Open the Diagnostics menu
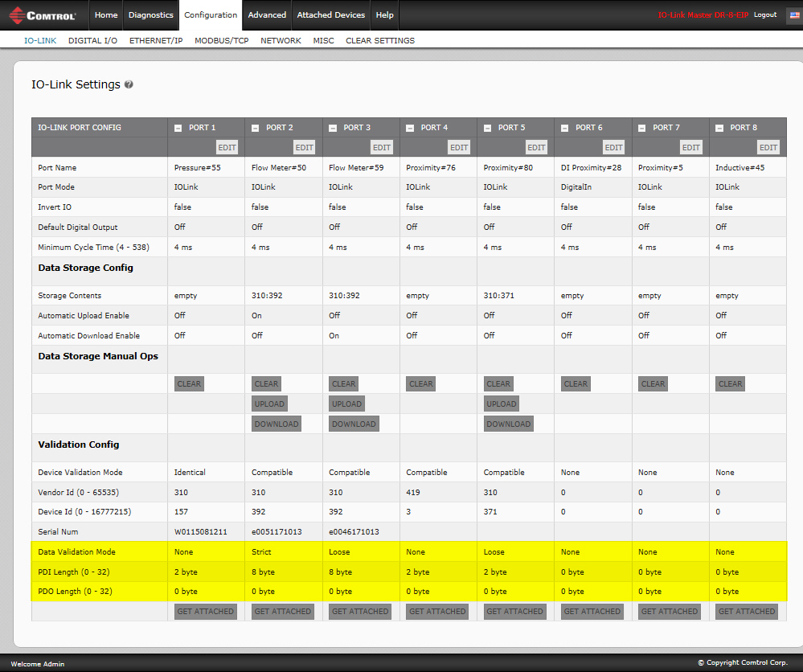Screen dimensions: 803x672 (x=150, y=14)
